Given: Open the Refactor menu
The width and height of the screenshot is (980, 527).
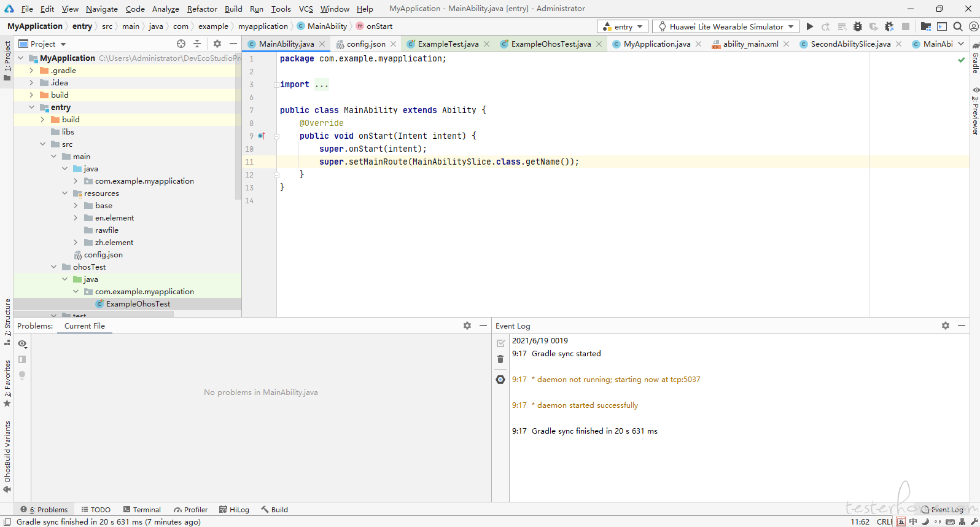Looking at the screenshot, I should coord(202,9).
